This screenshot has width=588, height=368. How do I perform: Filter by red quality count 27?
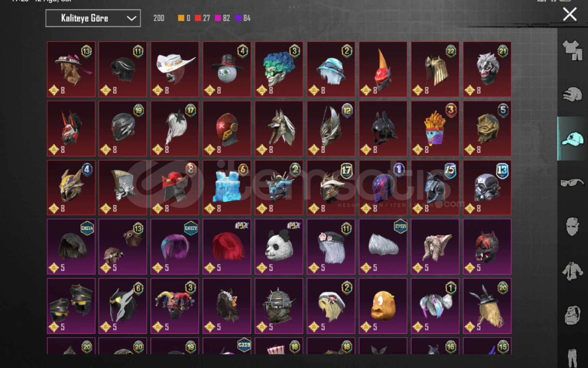coord(202,18)
